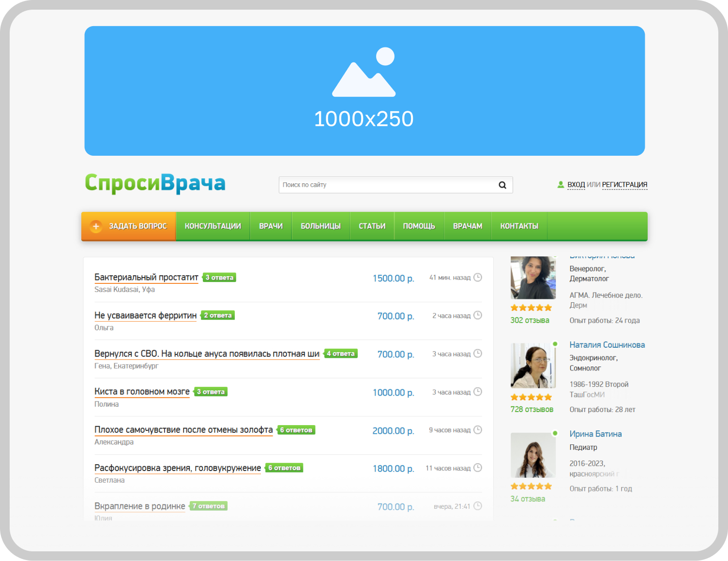
Task: Open question Киста в головном мозге
Action: [x=142, y=392]
